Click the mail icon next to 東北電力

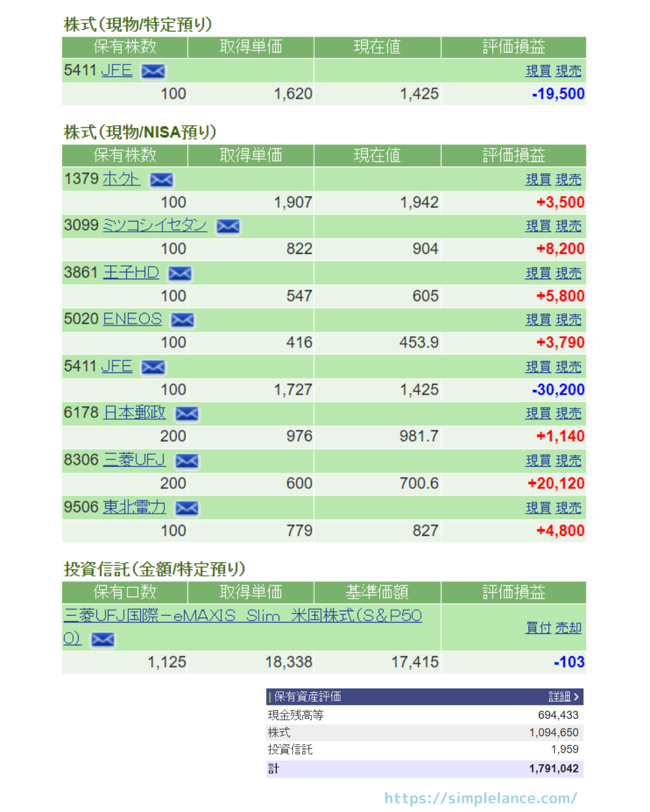point(187,508)
